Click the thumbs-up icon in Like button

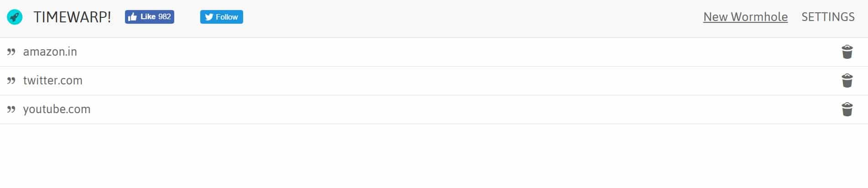(132, 17)
